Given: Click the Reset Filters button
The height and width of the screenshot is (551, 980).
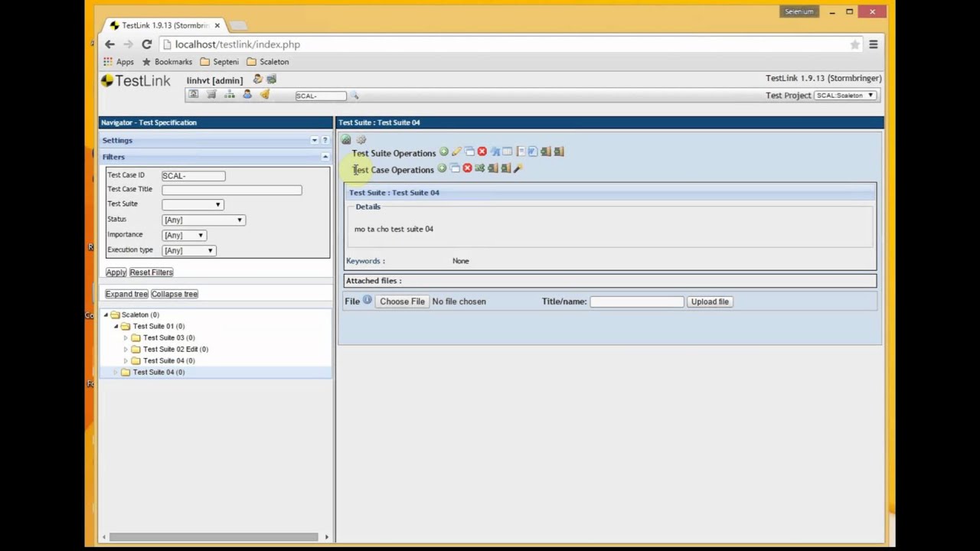Looking at the screenshot, I should point(151,272).
